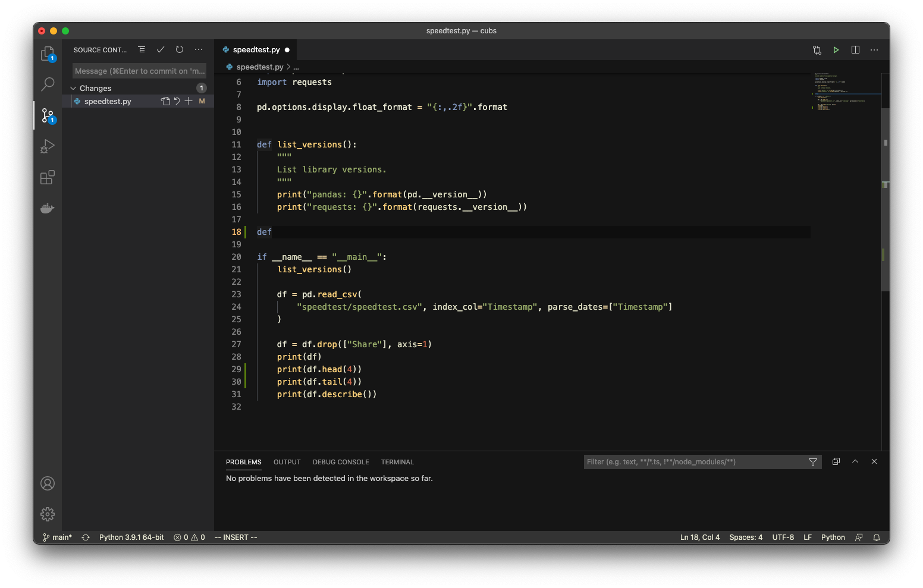
Task: Click the Docker icon in activity bar
Action: coord(48,208)
